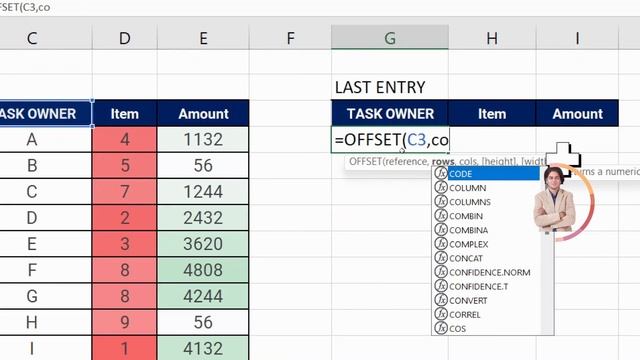Click the OFFSET formula editing cell
The image size is (640, 360).
390,140
